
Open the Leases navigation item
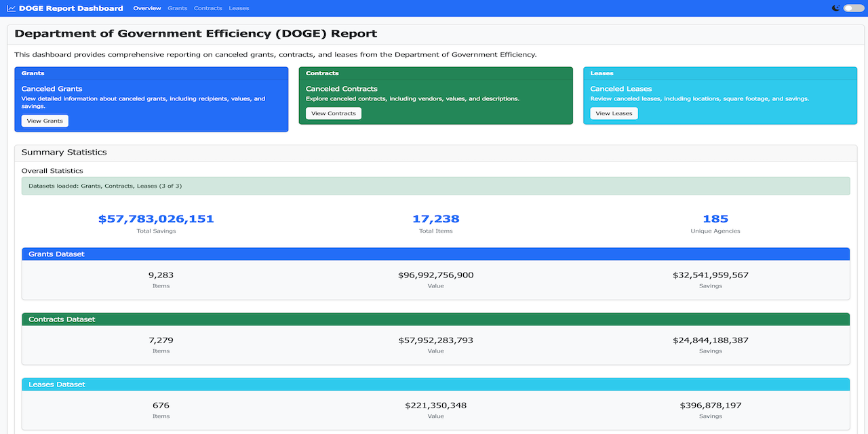coord(239,8)
